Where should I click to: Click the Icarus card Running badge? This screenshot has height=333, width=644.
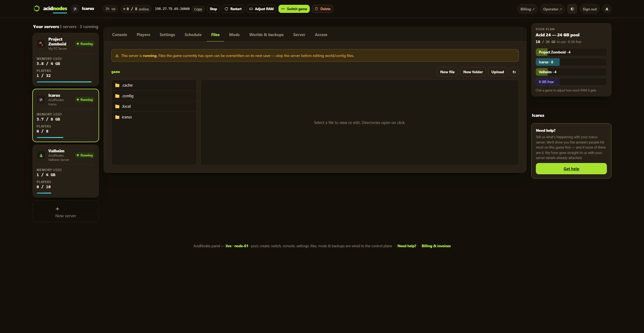coord(85,100)
